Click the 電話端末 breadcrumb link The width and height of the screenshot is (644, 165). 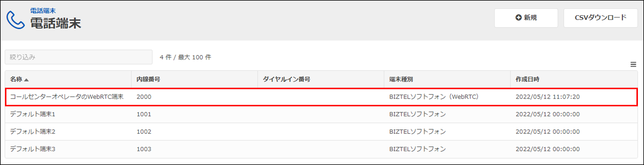(x=43, y=11)
